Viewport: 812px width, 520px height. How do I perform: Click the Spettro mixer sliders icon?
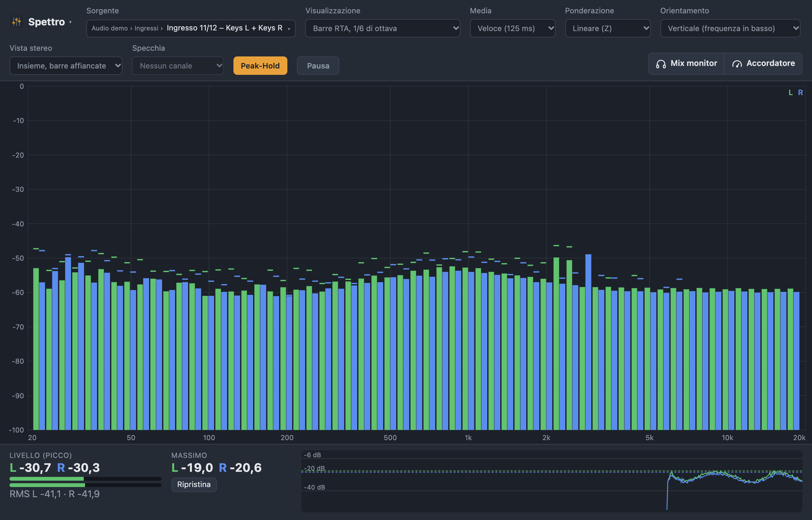(x=17, y=22)
